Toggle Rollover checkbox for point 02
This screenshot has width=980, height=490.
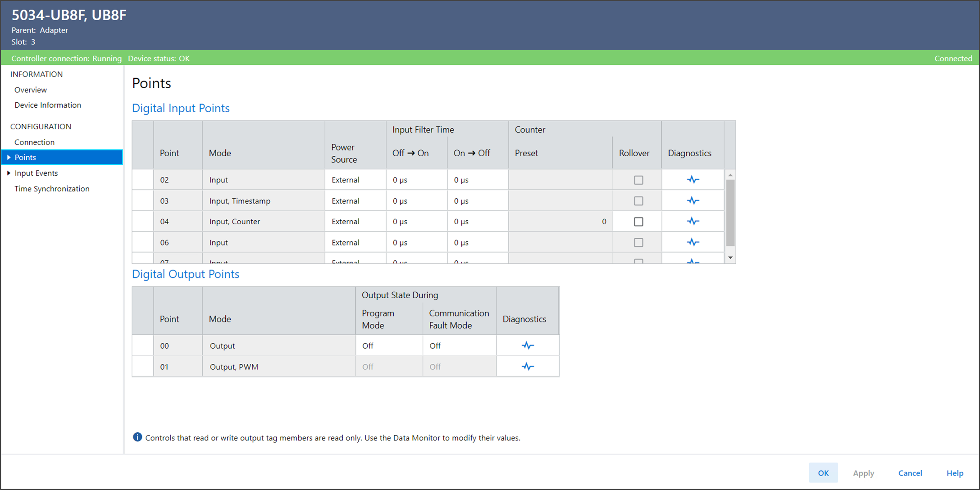(638, 180)
